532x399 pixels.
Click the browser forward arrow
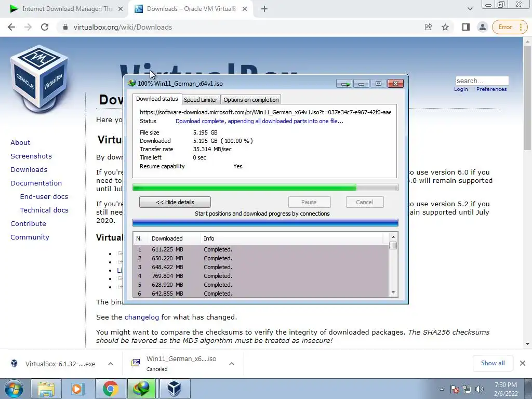click(x=28, y=27)
